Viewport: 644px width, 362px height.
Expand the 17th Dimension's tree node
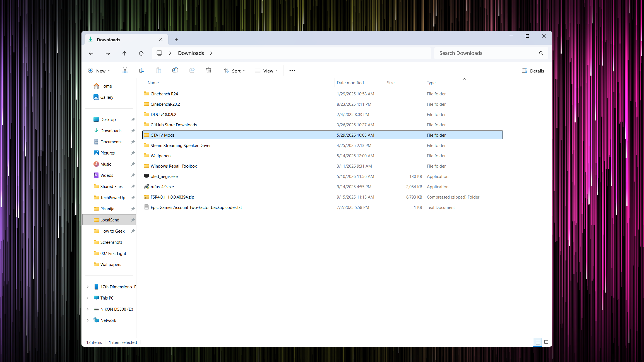pyautogui.click(x=88, y=287)
